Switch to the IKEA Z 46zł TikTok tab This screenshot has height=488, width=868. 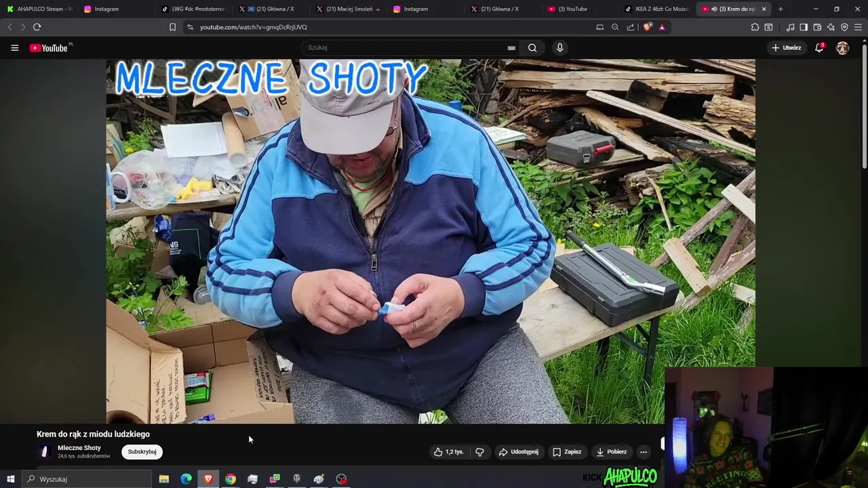tap(656, 9)
